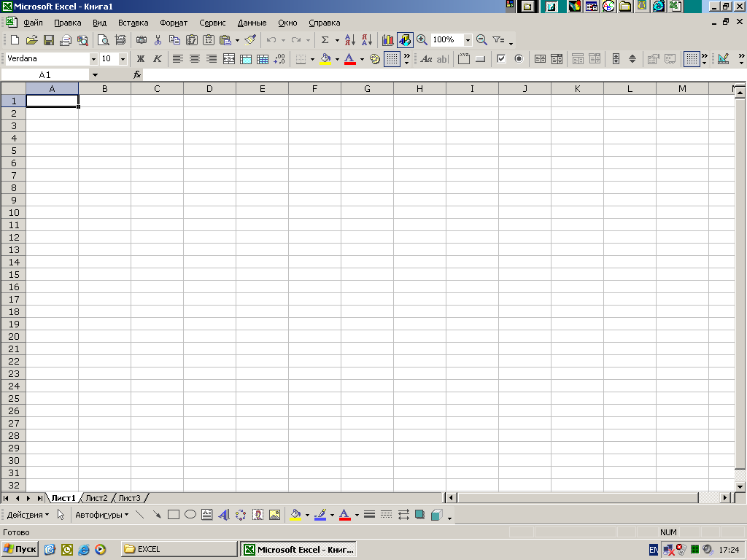Click inside the formula bar
This screenshot has width=747, height=560.
[443, 75]
